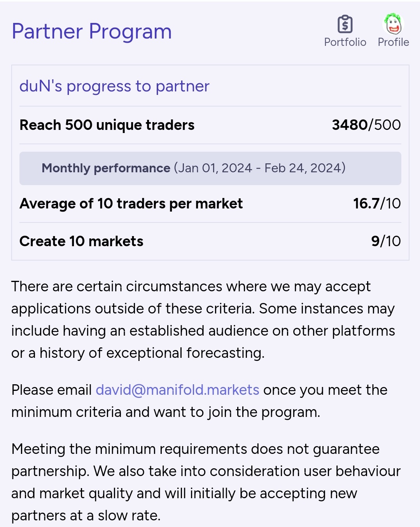
Task: Click the date range Jan 01 – Feb 24, 2024
Action: point(260,168)
